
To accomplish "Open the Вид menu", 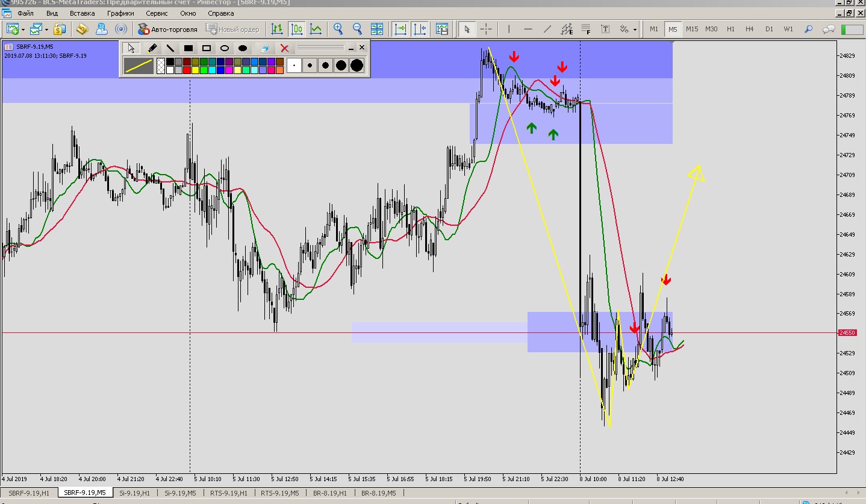I will tap(52, 13).
